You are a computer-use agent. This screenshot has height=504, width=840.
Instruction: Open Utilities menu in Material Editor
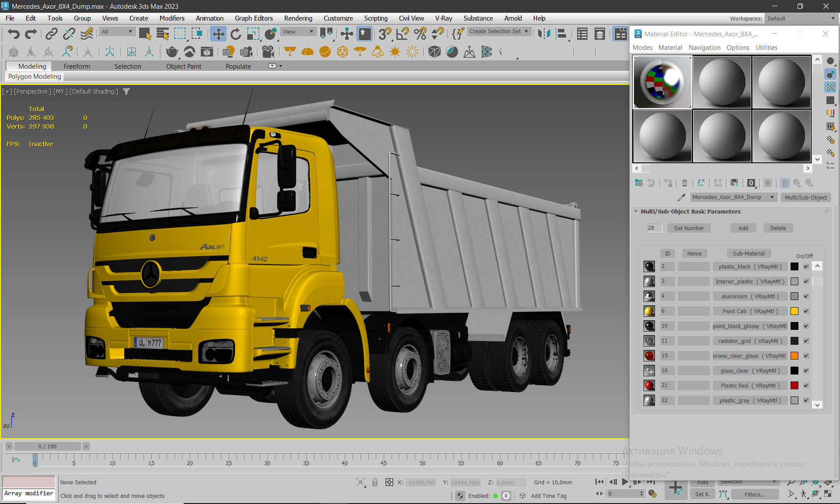coord(766,47)
